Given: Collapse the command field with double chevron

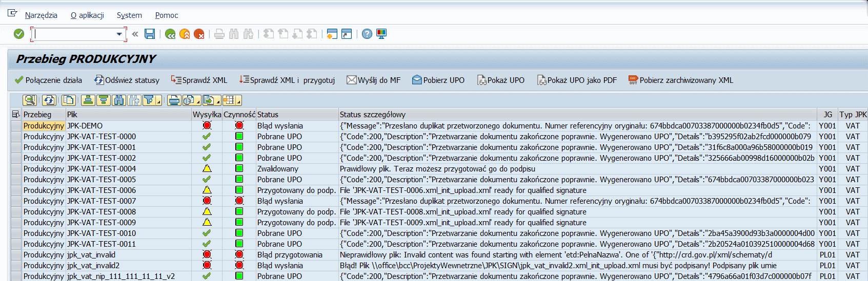Looking at the screenshot, I should [x=135, y=34].
